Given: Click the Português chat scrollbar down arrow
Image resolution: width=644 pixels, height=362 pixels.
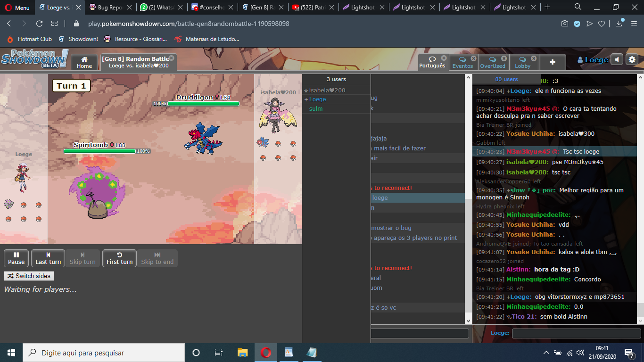Looking at the screenshot, I should pyautogui.click(x=640, y=321).
